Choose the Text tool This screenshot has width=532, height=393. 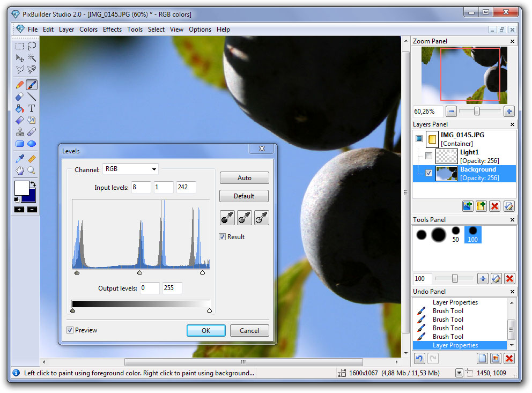coord(32,109)
